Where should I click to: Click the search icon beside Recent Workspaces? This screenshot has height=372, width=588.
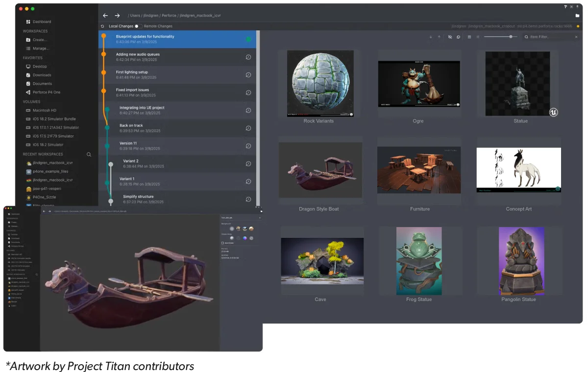(89, 154)
